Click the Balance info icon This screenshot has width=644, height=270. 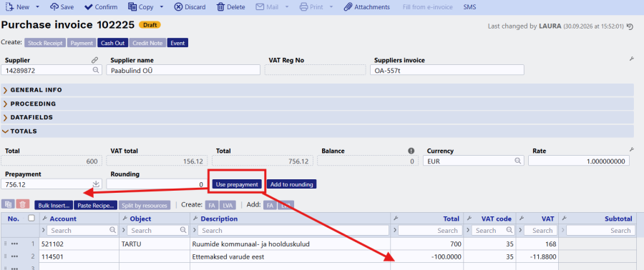411,151
